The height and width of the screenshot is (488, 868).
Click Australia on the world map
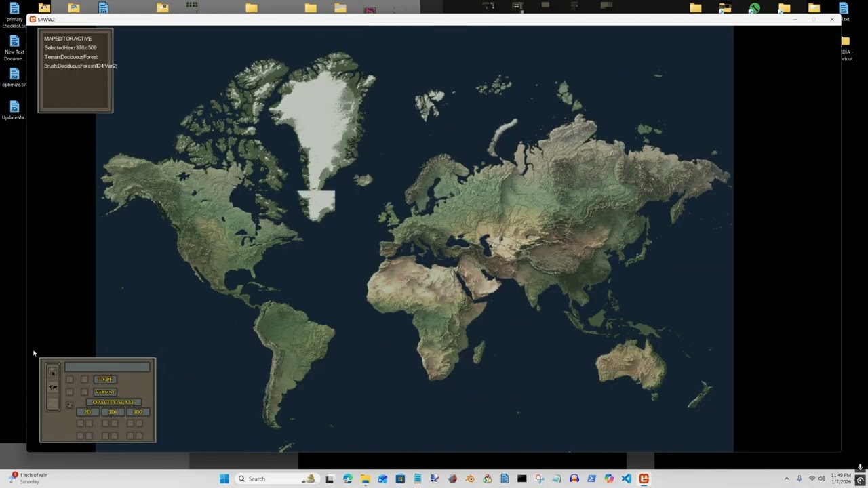(x=631, y=366)
